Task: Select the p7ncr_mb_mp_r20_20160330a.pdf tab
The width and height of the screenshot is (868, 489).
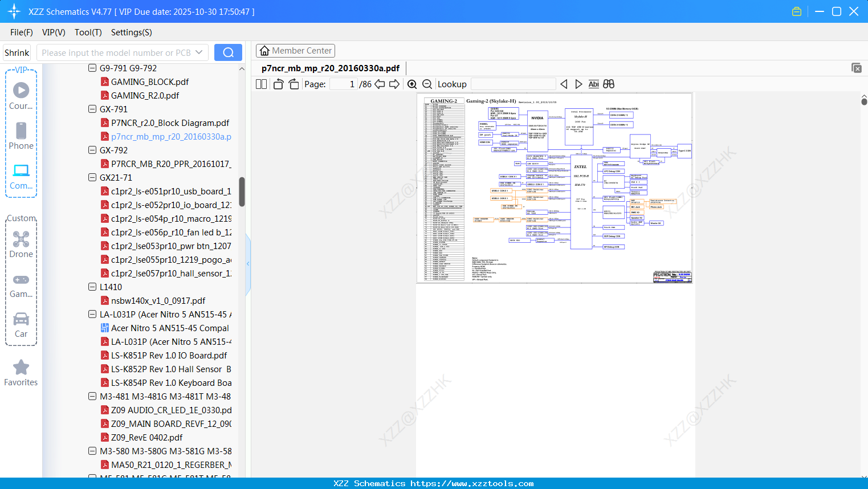Action: pos(331,68)
